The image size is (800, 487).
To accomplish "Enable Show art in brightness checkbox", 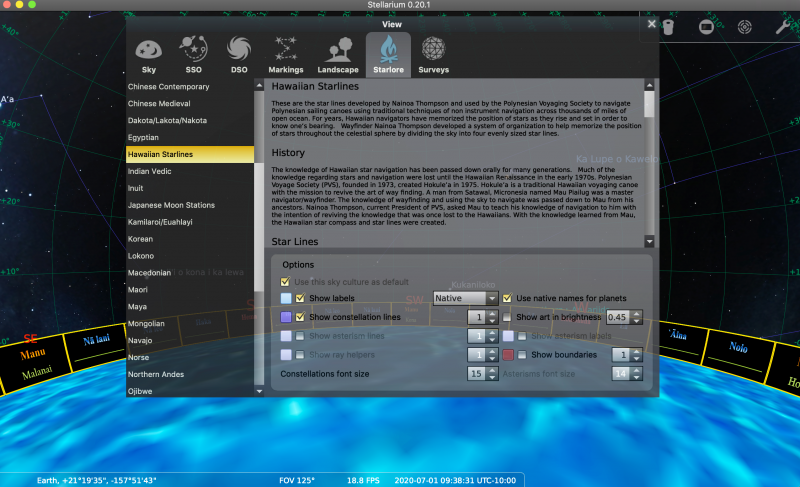I will (x=507, y=317).
